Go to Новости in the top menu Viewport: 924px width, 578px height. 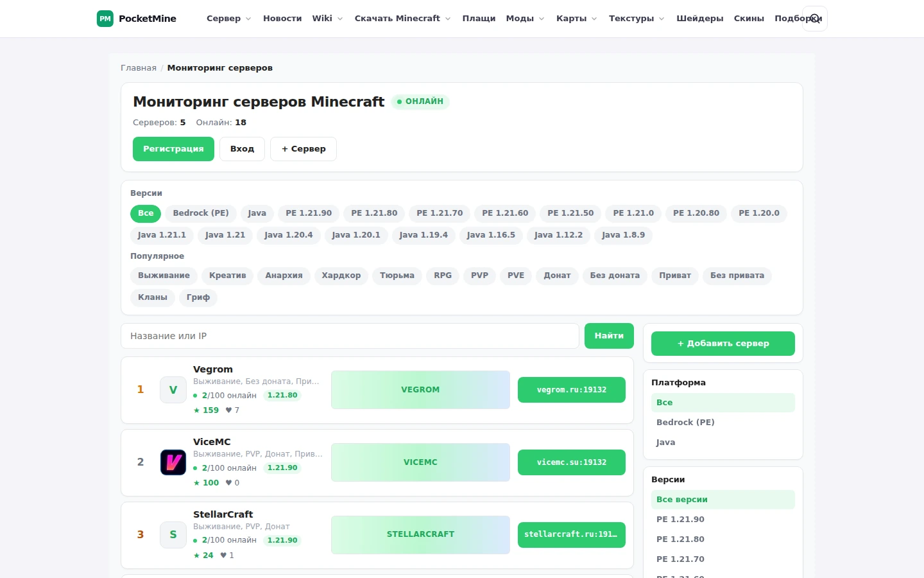[282, 19]
